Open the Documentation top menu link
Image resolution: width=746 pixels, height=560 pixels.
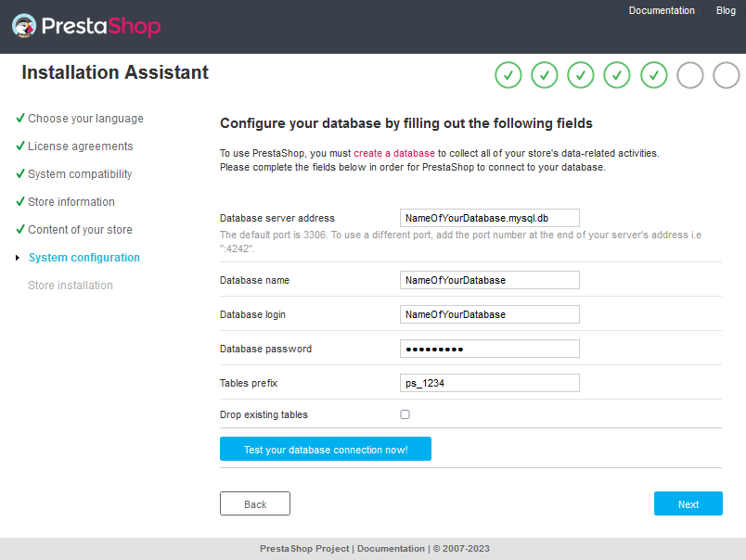click(662, 10)
